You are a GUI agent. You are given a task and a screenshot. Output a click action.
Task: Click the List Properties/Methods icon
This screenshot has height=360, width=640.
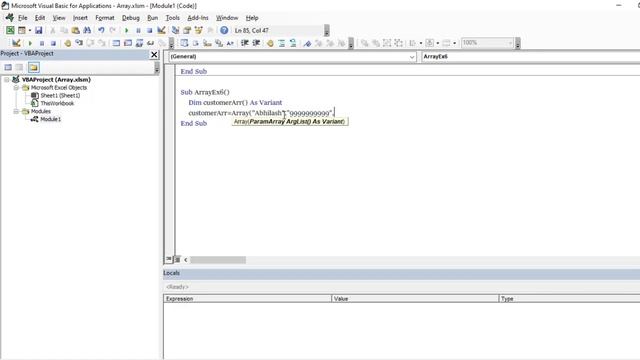coord(184,43)
